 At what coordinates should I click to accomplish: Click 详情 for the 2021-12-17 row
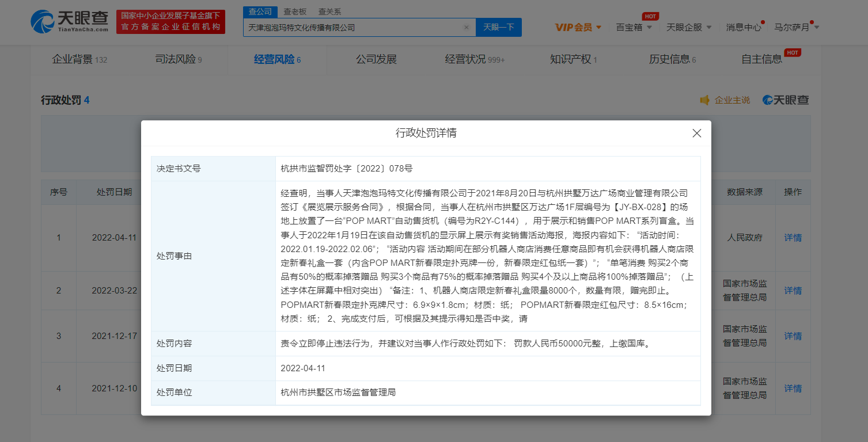coord(793,336)
